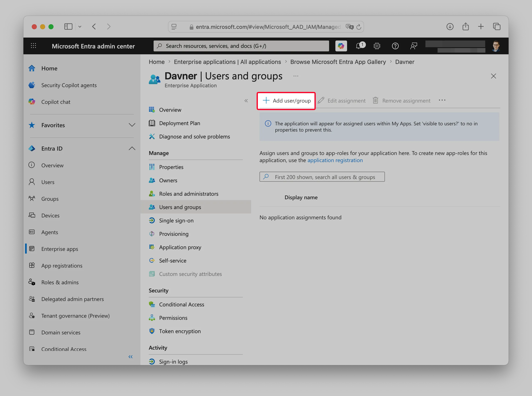Click Remove assignment button
The height and width of the screenshot is (396, 532).
click(402, 101)
